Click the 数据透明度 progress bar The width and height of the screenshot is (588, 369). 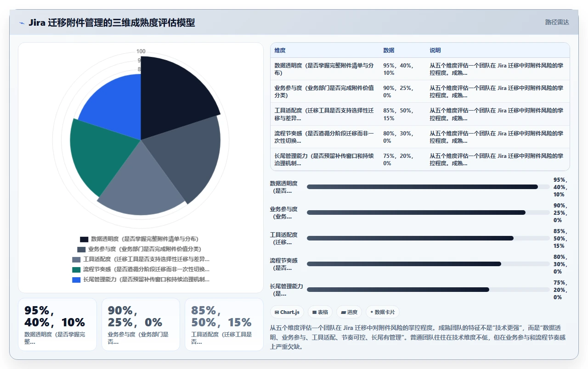(x=428, y=187)
